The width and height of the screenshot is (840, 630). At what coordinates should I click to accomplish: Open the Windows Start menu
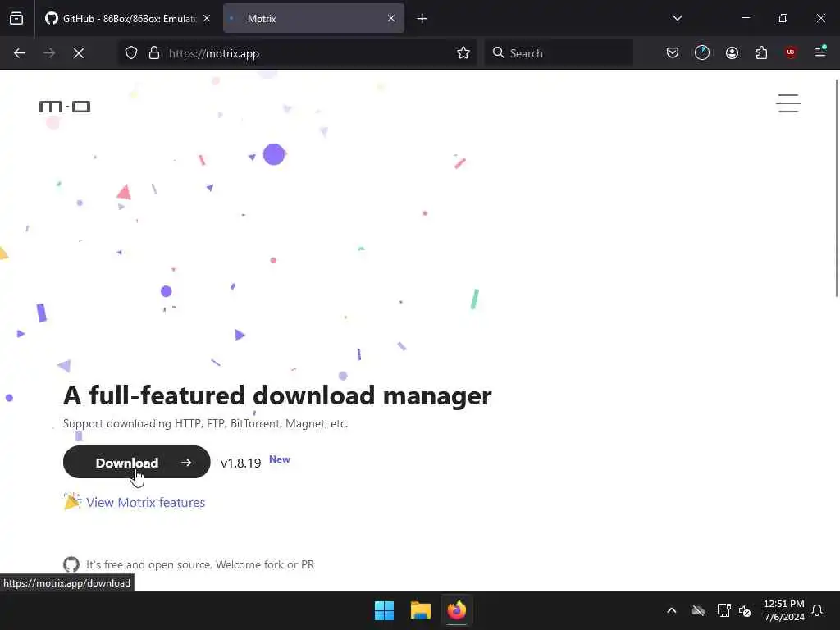384,610
